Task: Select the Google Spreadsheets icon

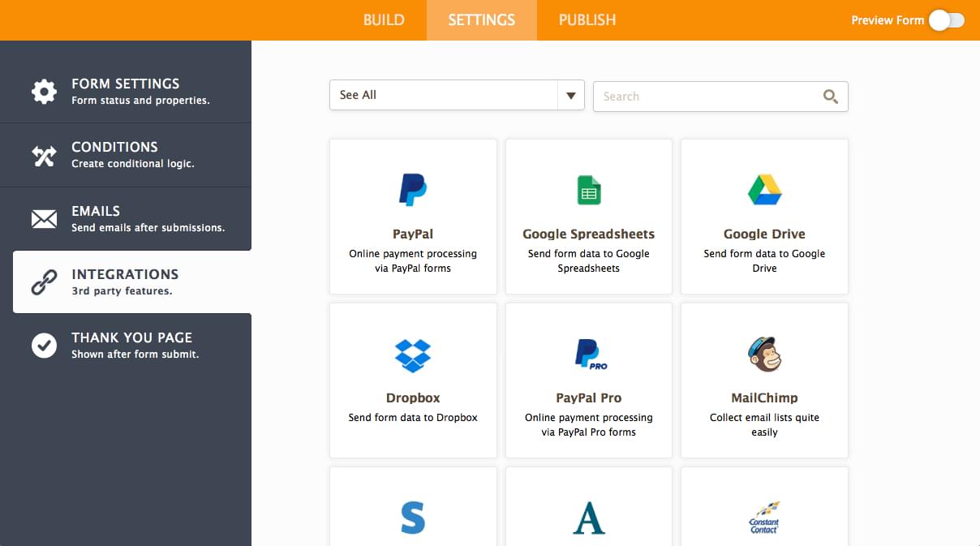Action: click(588, 191)
